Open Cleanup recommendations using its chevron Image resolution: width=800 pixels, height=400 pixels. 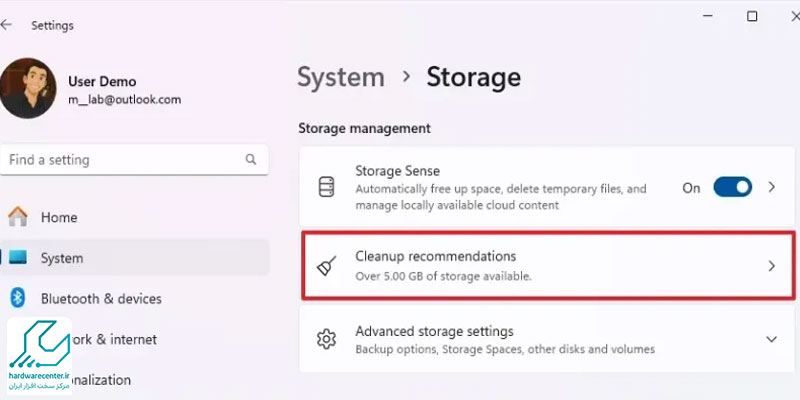tap(772, 266)
